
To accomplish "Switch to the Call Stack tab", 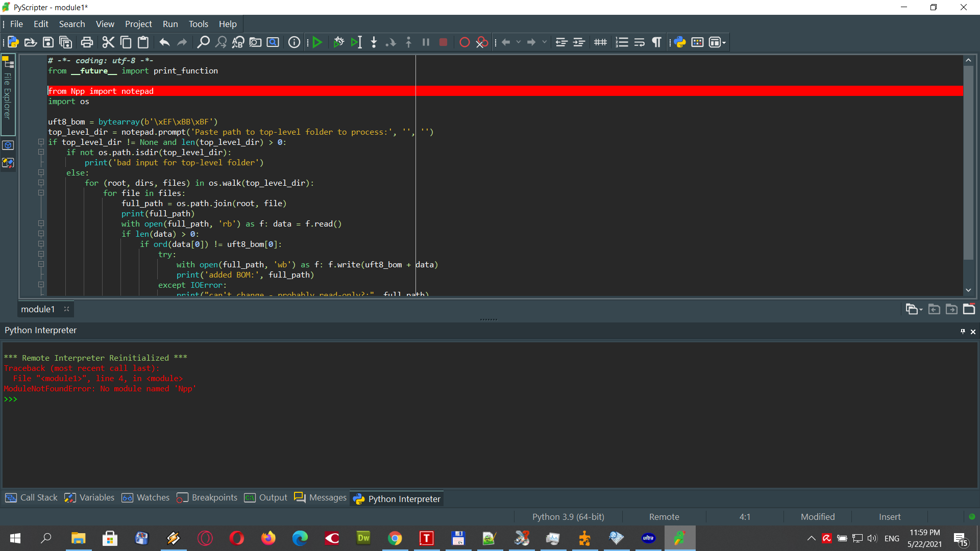I will coord(31,497).
